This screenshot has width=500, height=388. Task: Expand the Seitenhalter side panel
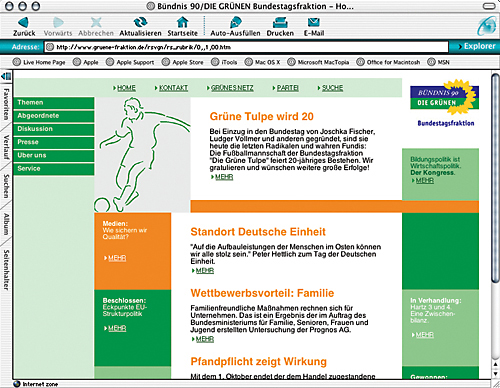click(6, 269)
